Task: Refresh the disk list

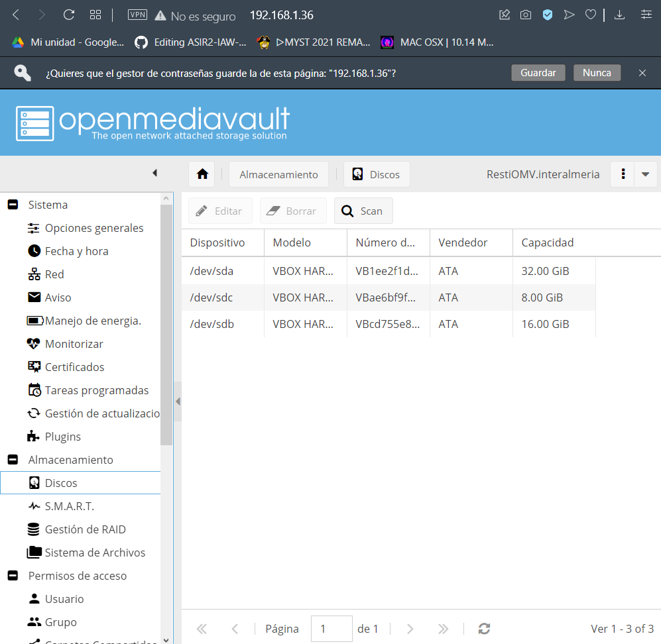Action: point(484,629)
